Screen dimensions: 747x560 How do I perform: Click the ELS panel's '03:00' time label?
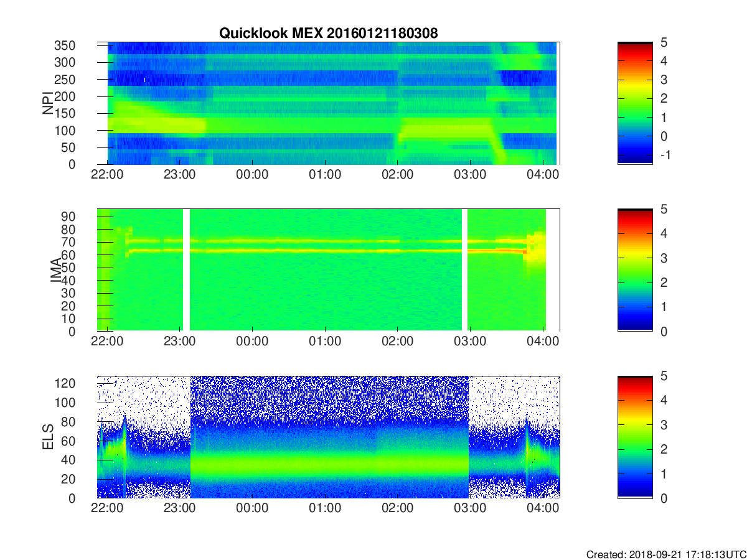click(x=470, y=508)
